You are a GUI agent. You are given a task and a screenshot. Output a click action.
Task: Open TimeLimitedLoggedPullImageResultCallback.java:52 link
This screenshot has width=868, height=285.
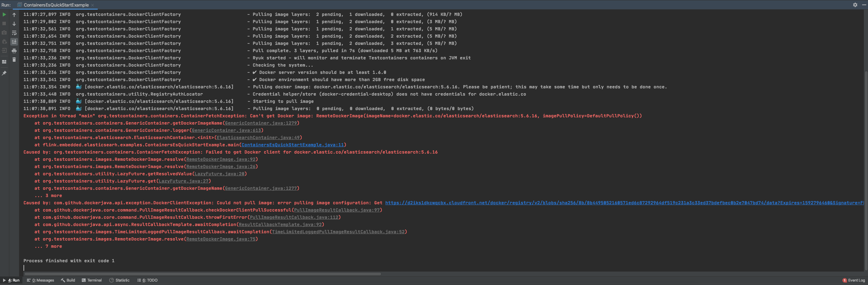[338, 232]
